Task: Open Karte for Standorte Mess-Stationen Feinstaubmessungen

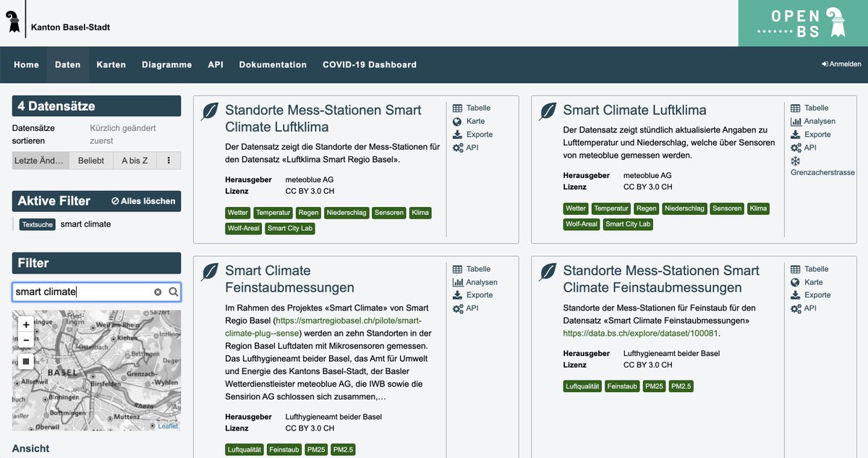Action: click(x=807, y=282)
